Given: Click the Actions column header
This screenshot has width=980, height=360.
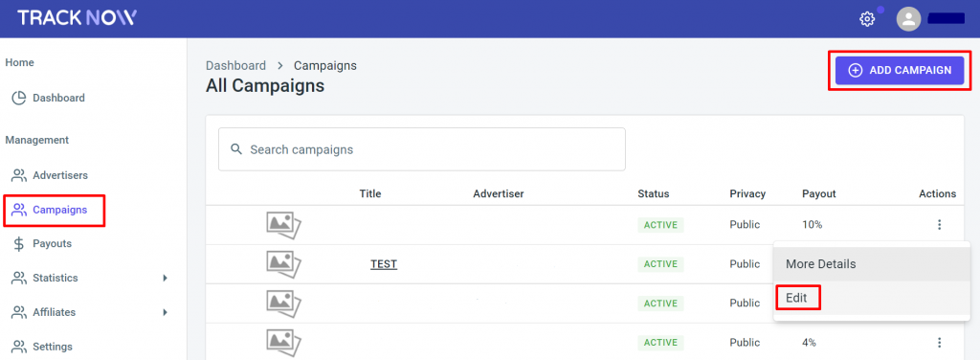Looking at the screenshot, I should click(x=938, y=193).
